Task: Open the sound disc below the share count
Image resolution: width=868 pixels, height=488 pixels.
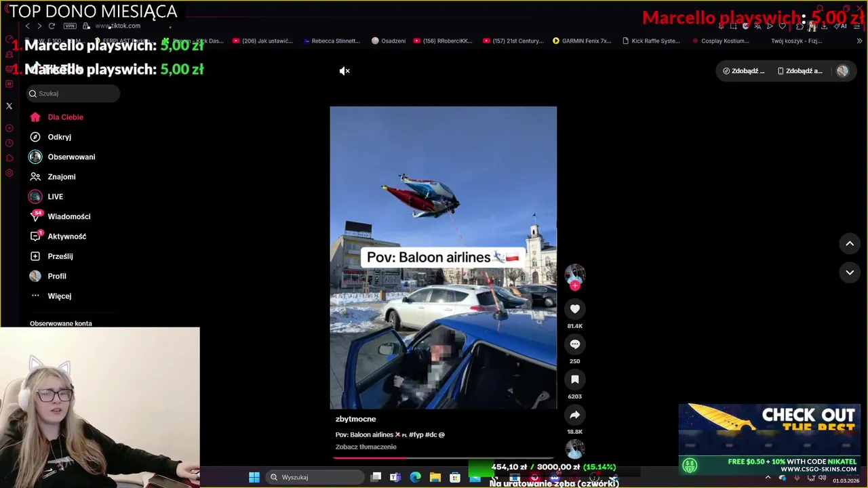Action: click(574, 449)
